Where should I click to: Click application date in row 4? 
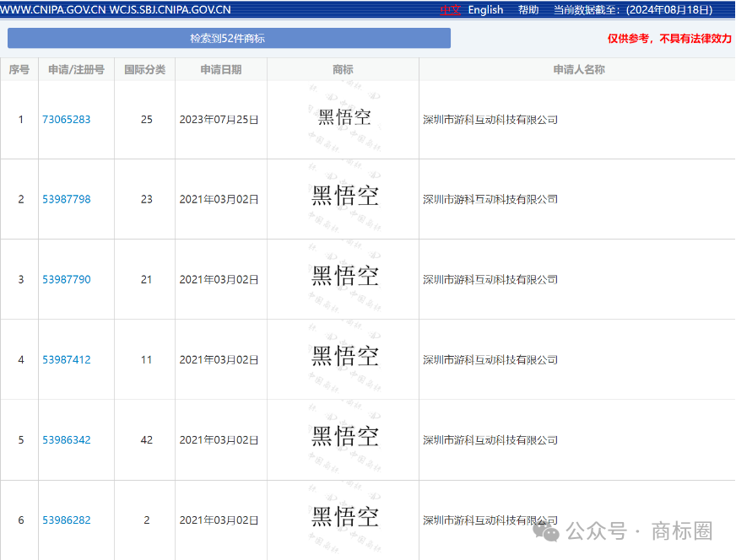tap(219, 360)
